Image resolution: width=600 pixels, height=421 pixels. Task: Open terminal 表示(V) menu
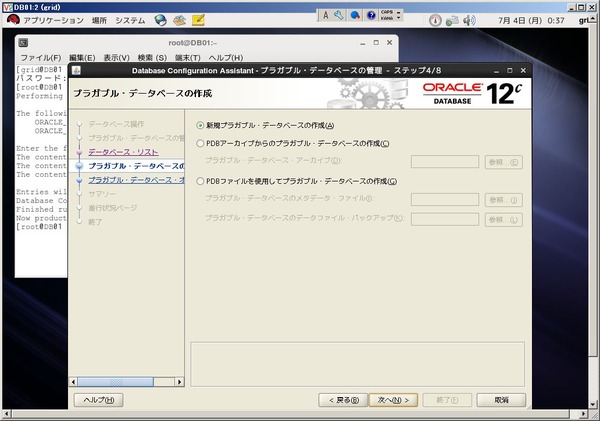(x=116, y=58)
